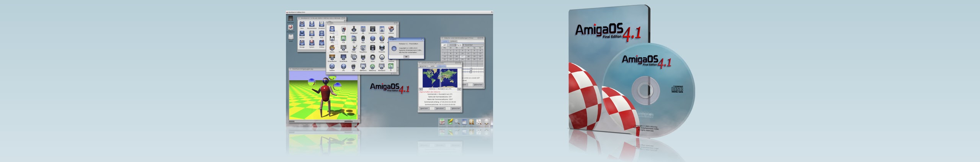The image size is (980, 162).
Task: Click the previous timezone arrow button
Action: (x=421, y=89)
